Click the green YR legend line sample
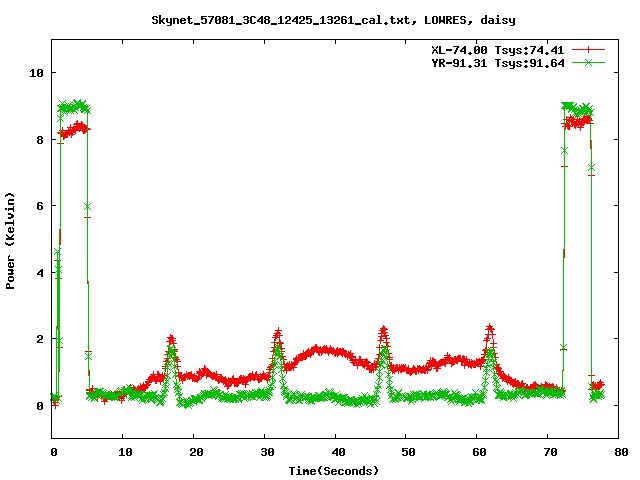Image resolution: width=640 pixels, height=480 pixels. click(x=588, y=62)
